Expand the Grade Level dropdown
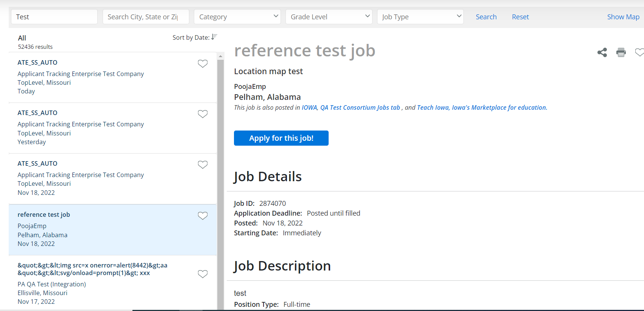 tap(329, 17)
